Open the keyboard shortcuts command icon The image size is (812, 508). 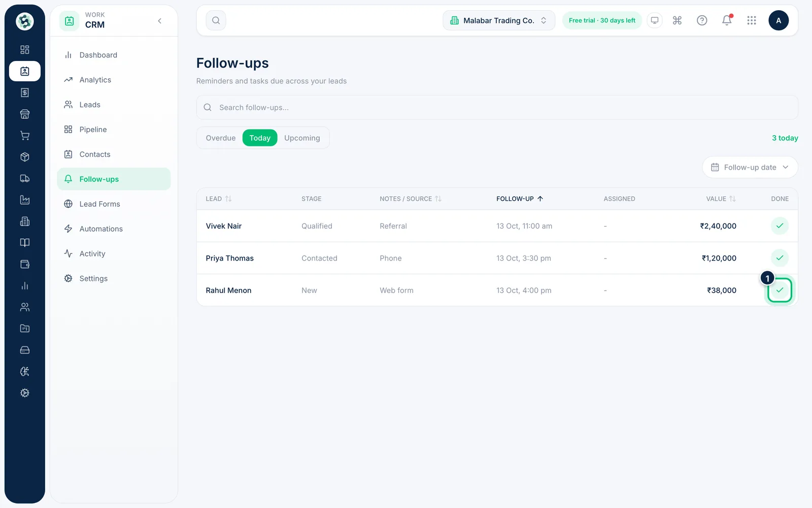point(677,20)
